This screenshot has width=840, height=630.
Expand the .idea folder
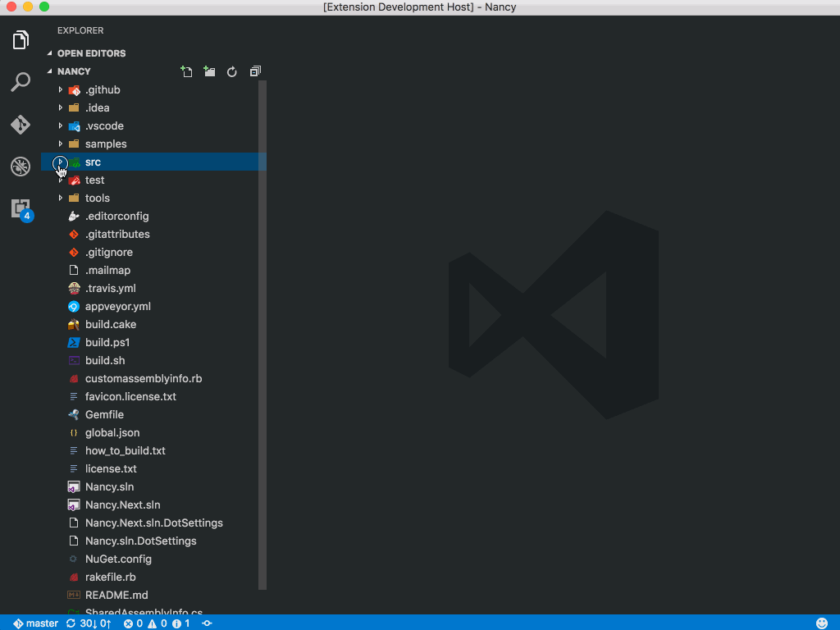click(60, 107)
